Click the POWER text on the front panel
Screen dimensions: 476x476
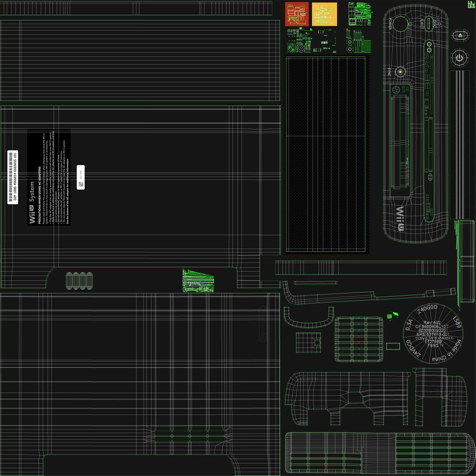390,24
